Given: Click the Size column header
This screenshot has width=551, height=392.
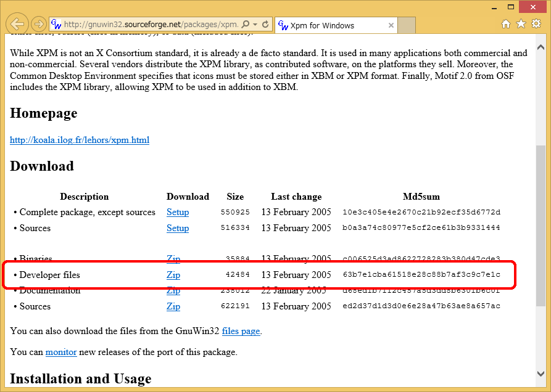Looking at the screenshot, I should click(235, 197).
